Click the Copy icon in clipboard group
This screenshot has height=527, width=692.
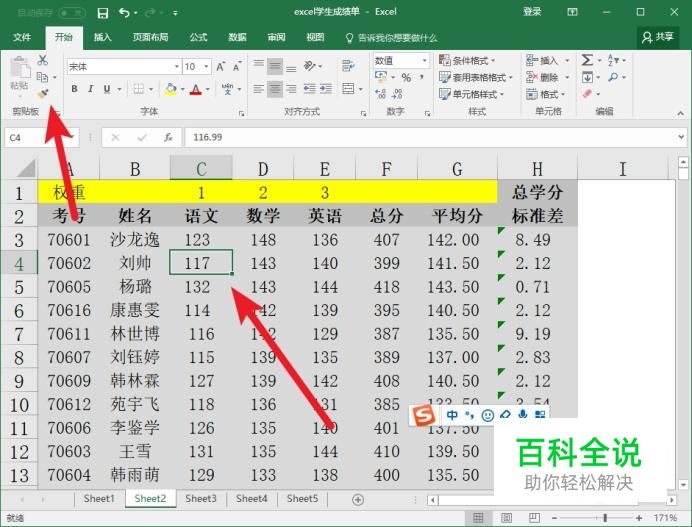[x=42, y=77]
